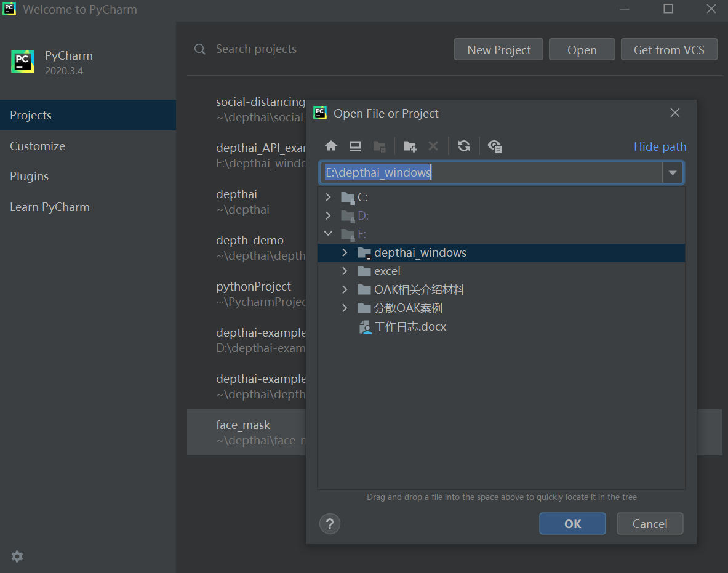Confirm with the OK button
Viewport: 728px width, 573px height.
coord(572,524)
